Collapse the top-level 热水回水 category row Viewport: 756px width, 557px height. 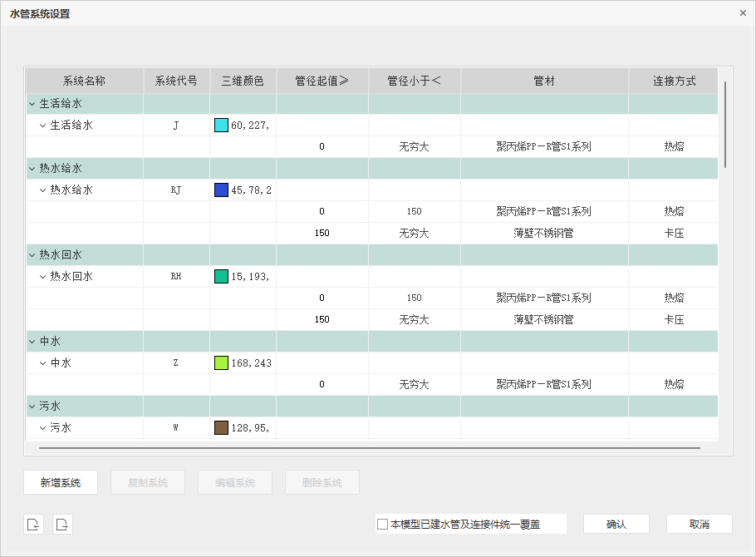point(32,255)
